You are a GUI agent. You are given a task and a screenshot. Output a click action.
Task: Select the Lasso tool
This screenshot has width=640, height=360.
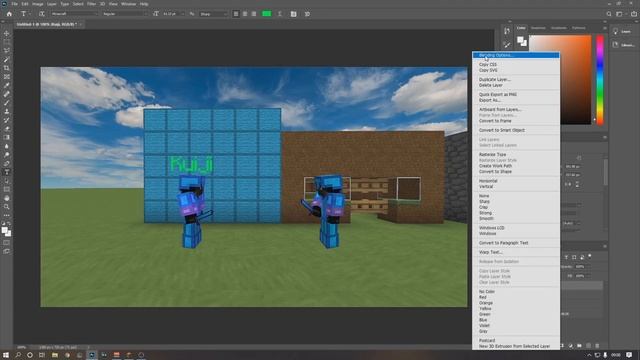(x=7, y=51)
